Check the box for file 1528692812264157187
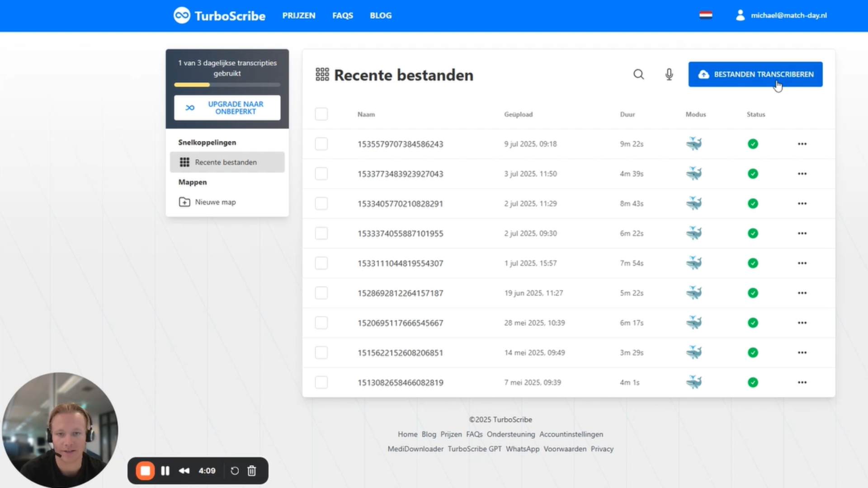868x488 pixels. pos(321,293)
